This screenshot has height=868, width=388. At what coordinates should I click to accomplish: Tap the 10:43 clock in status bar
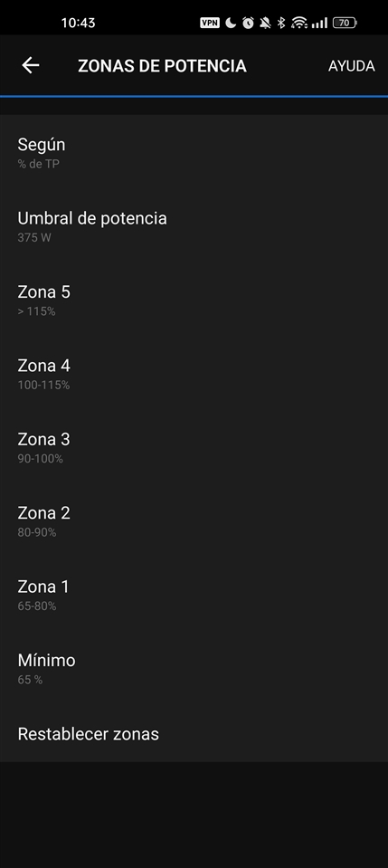[78, 23]
